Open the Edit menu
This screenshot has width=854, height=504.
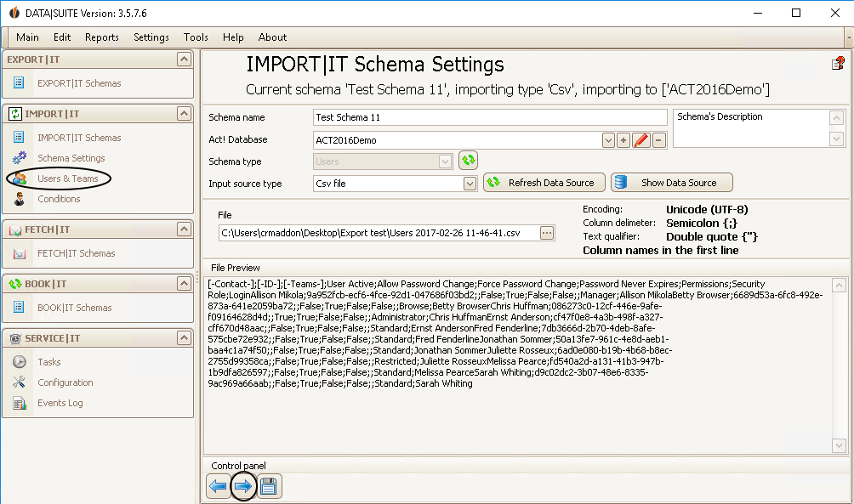click(62, 37)
